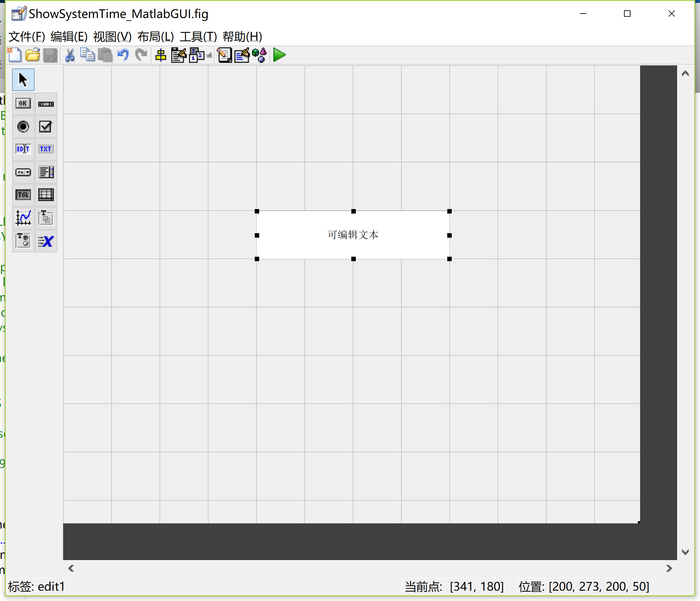The height and width of the screenshot is (601, 700).
Task: Select the Axes component tool
Action: coord(23,218)
